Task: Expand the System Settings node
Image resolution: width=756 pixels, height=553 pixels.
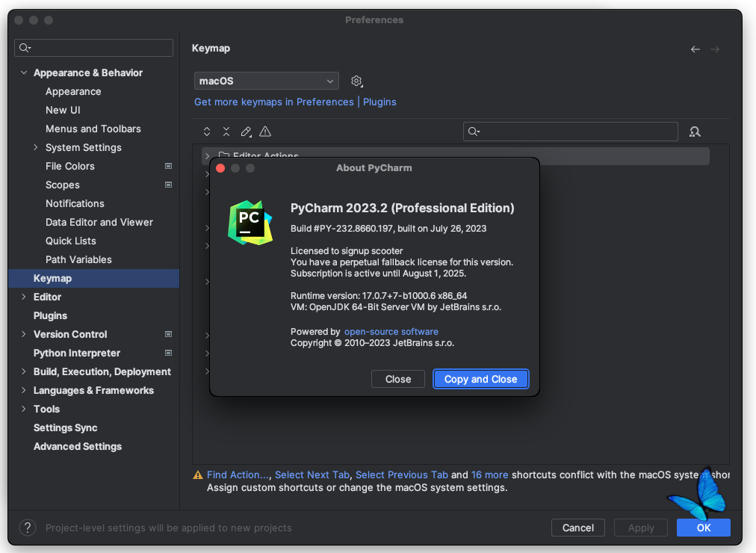Action: click(36, 147)
